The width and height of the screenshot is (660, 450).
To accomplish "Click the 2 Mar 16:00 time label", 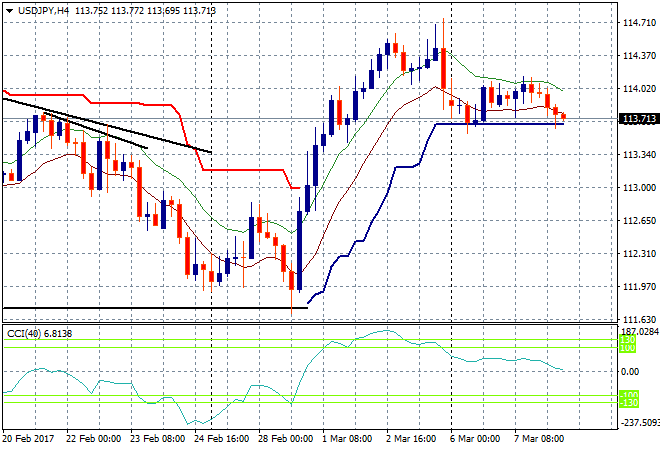I will (x=411, y=439).
